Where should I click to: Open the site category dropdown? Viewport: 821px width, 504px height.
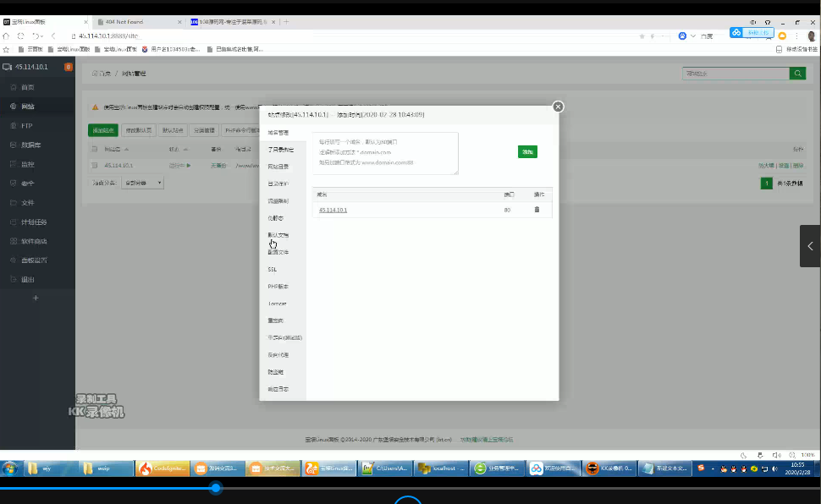click(x=142, y=183)
